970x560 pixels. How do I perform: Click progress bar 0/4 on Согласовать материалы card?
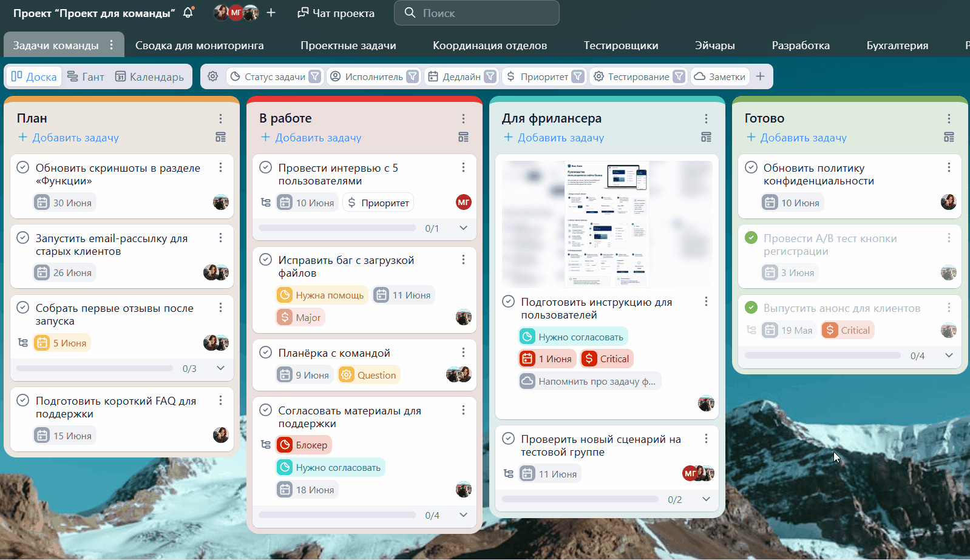(x=337, y=515)
